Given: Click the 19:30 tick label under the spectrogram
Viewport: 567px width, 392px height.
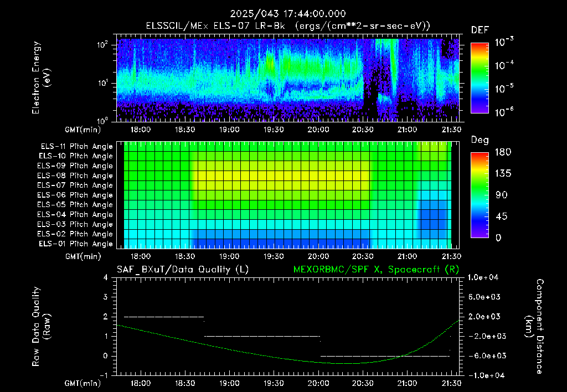Looking at the screenshot, I should click(x=274, y=130).
